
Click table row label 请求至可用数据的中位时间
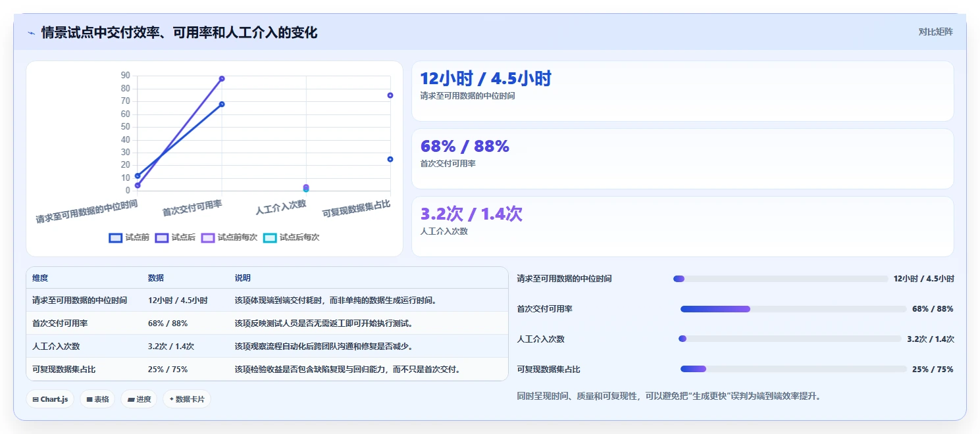[x=80, y=300]
